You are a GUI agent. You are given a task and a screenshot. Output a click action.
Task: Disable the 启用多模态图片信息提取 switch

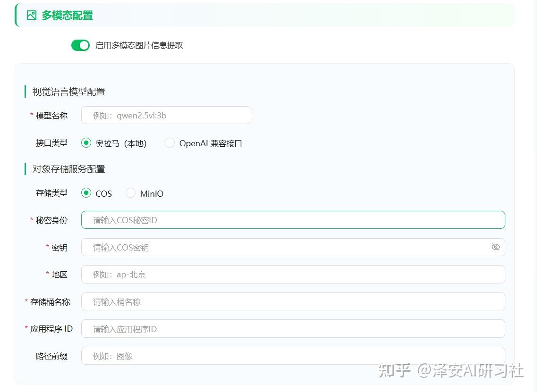click(x=80, y=45)
